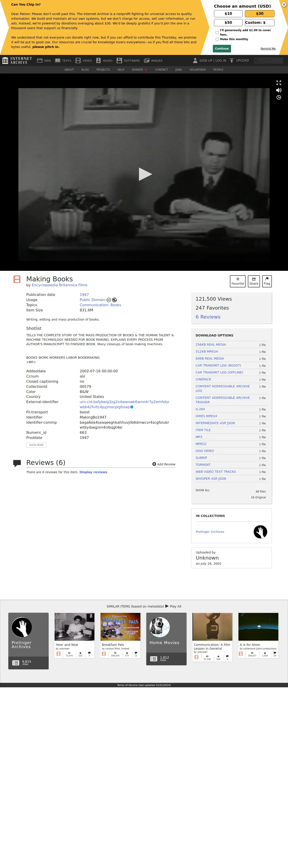The height and width of the screenshot is (868, 288).
Task: Share this item
Action: (x=254, y=281)
